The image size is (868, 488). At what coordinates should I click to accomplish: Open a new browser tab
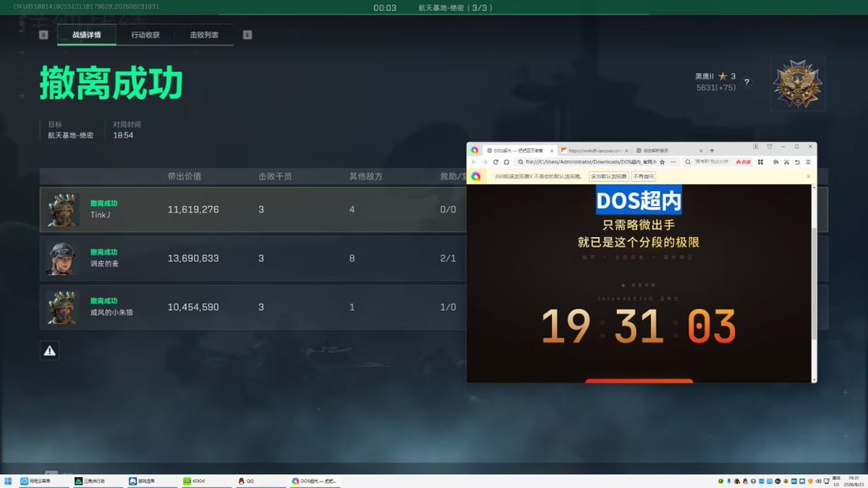point(712,150)
